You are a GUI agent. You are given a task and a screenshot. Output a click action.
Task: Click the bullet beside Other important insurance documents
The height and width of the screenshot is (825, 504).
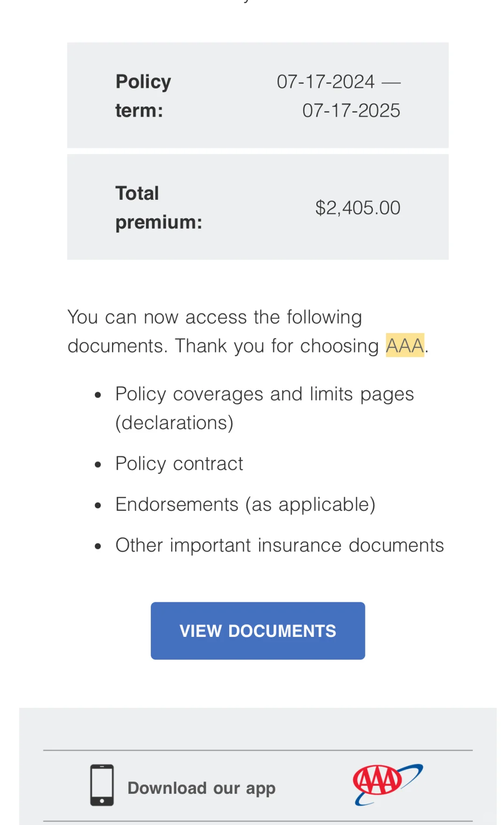98,546
